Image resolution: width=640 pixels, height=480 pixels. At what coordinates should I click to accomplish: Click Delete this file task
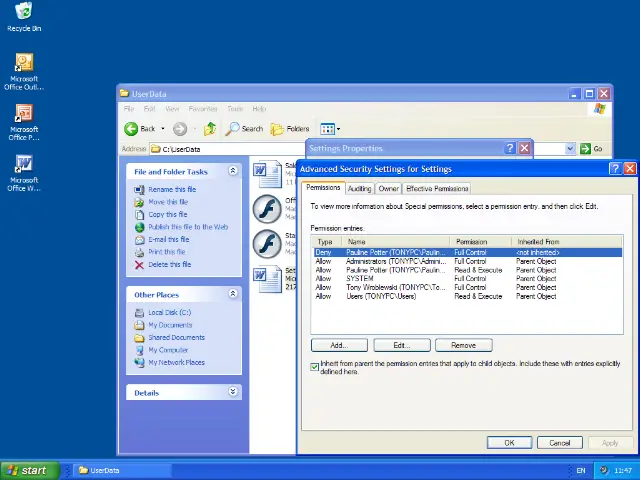click(x=169, y=264)
